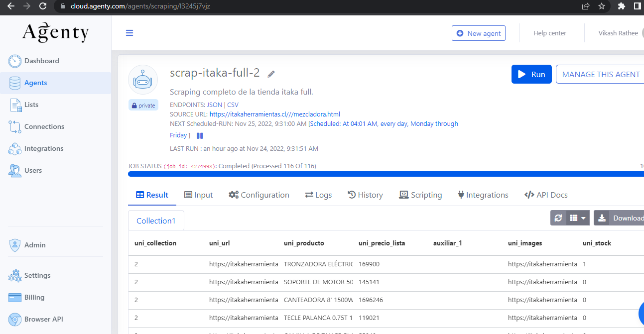
Task: Click the Browser API chrome icon
Action: (15, 320)
